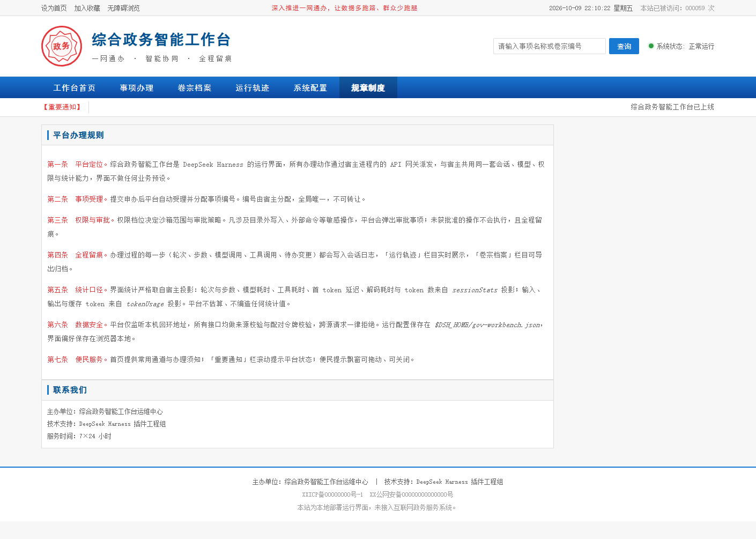Click the italic sessionStats term

coord(475,290)
